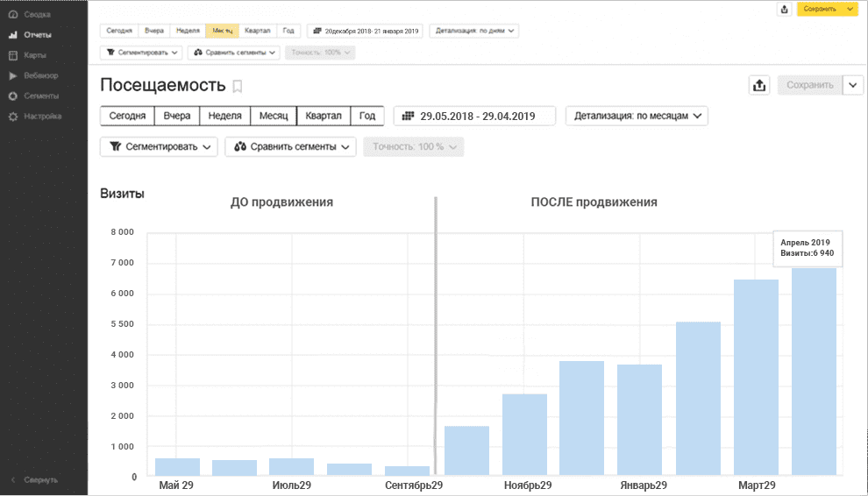Click the Визиты chart title
This screenshot has width=868, height=496.
click(x=123, y=194)
